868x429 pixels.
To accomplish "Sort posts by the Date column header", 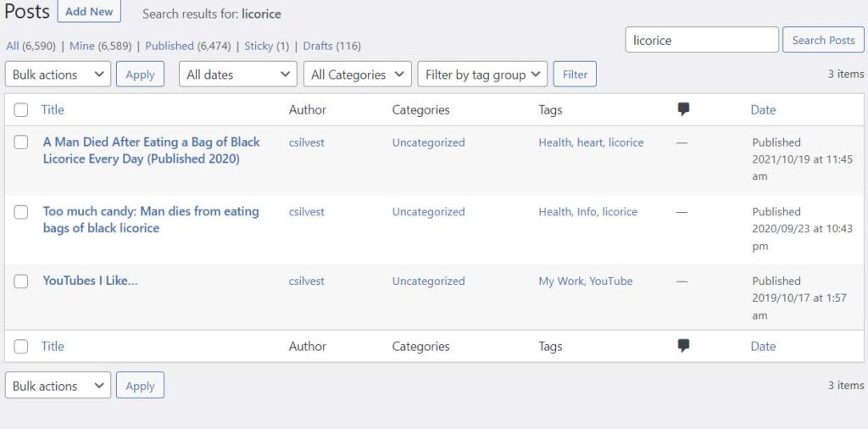I will [x=763, y=109].
